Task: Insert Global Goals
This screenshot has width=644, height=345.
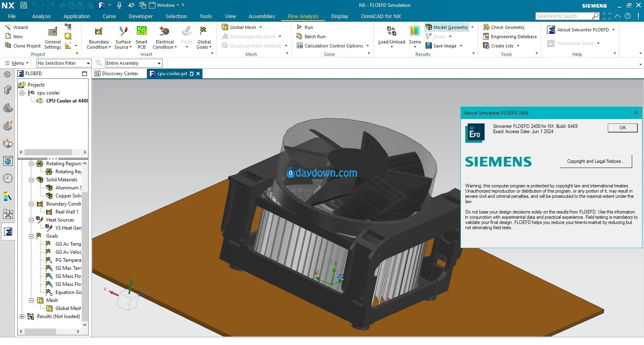Action: click(x=204, y=39)
